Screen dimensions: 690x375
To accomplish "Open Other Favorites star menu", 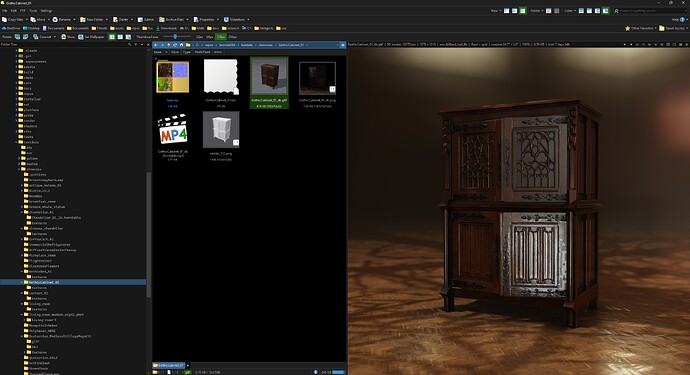I will click(x=640, y=28).
